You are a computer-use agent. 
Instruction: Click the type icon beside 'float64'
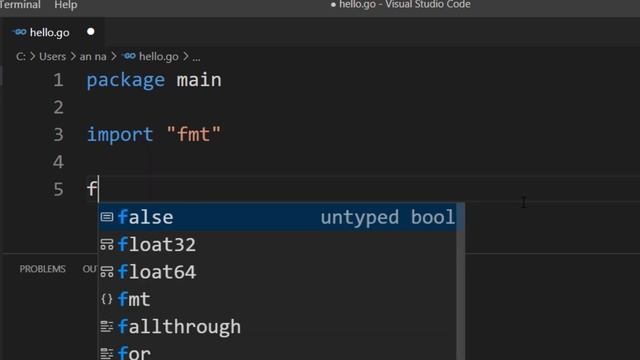click(x=107, y=272)
